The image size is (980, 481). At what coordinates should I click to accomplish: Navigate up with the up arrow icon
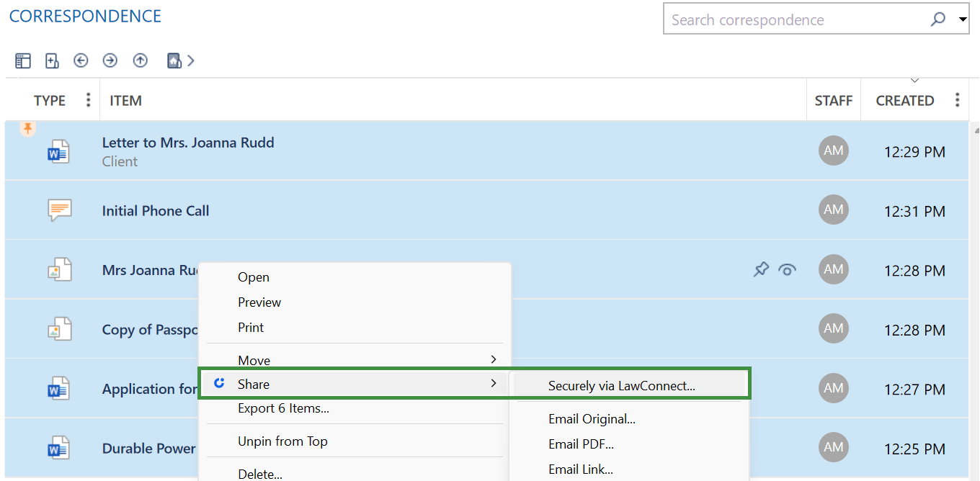tap(140, 61)
